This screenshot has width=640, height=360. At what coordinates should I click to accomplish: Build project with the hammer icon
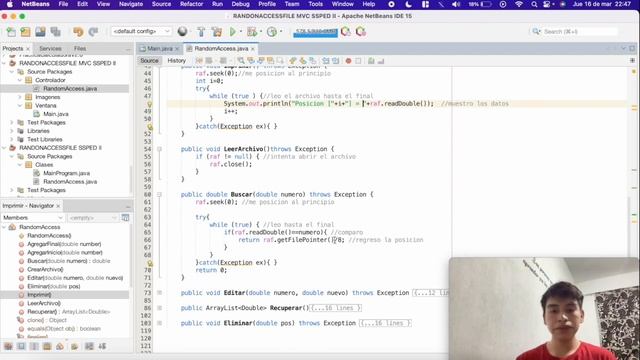(201, 31)
